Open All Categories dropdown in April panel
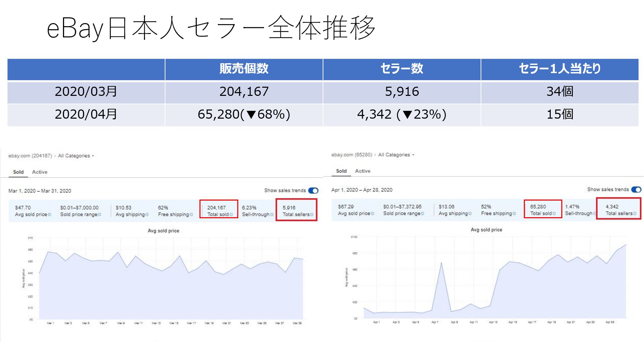This screenshot has height=342, width=644. [x=396, y=155]
